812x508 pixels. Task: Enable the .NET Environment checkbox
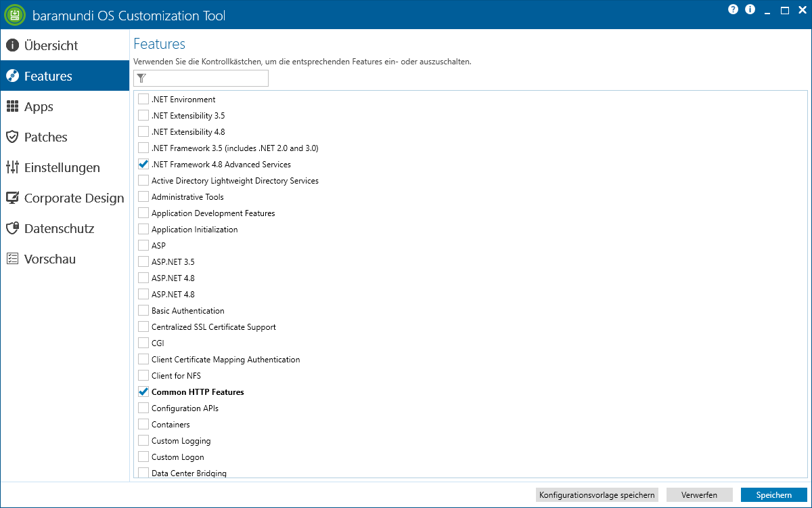(143, 99)
